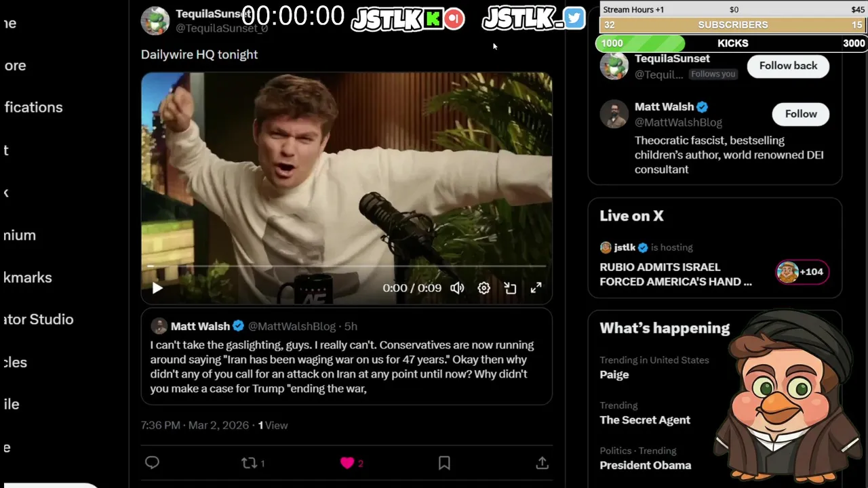
Task: Toggle picture-in-picture on the video
Action: point(510,288)
